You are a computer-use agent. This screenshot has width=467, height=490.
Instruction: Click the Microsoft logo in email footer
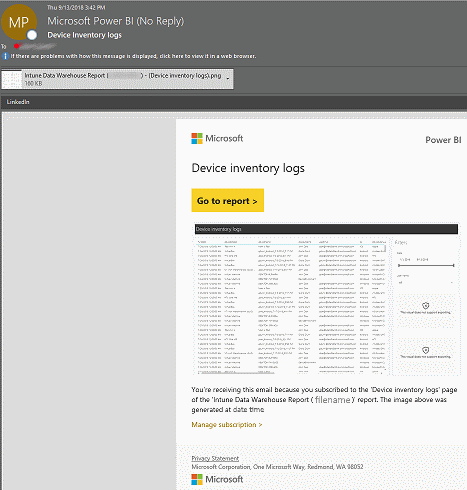(217, 479)
